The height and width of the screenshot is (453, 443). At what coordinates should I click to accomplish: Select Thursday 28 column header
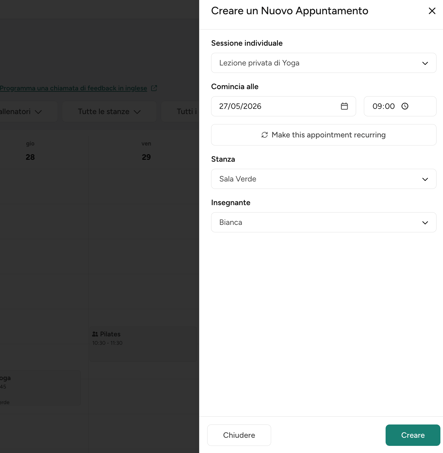[30, 151]
